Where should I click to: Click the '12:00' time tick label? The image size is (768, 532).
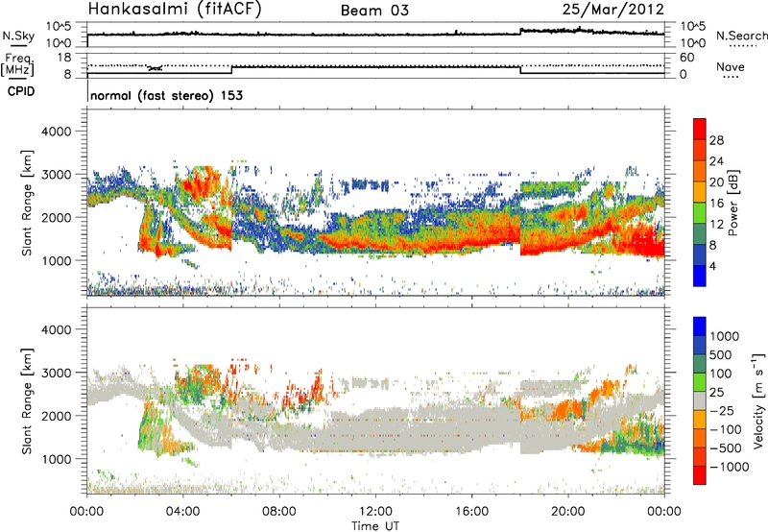point(375,512)
